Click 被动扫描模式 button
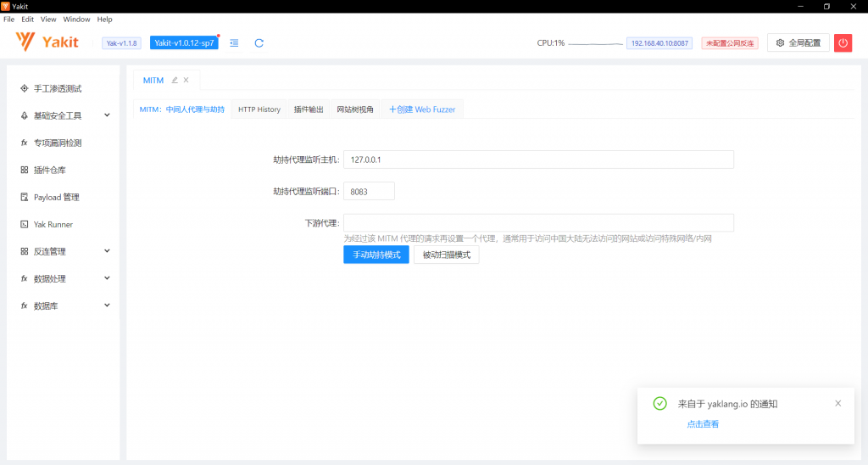 click(x=446, y=255)
